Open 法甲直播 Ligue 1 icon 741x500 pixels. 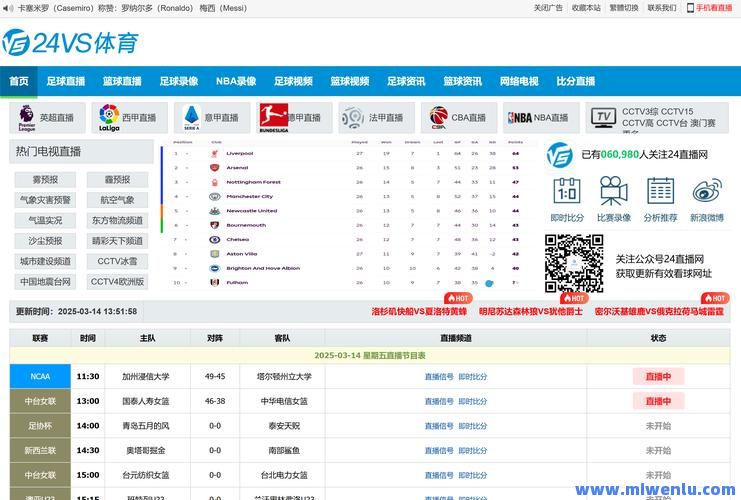[353, 118]
